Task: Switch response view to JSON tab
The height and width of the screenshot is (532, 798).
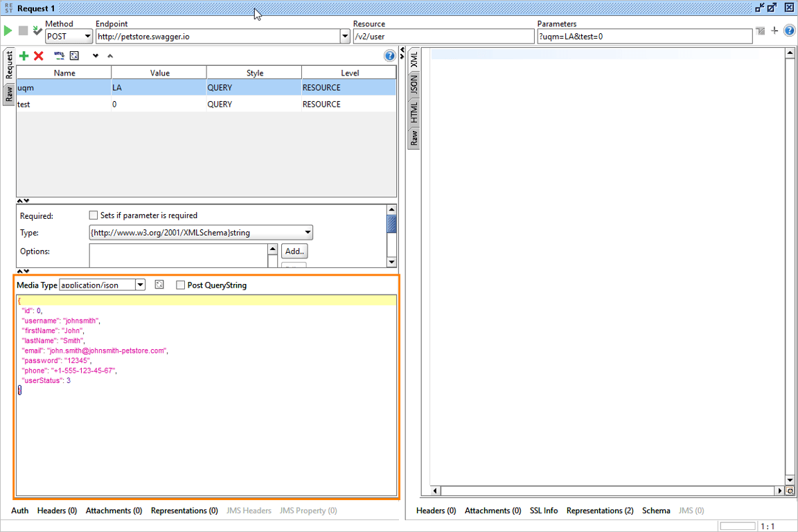Action: [x=414, y=85]
